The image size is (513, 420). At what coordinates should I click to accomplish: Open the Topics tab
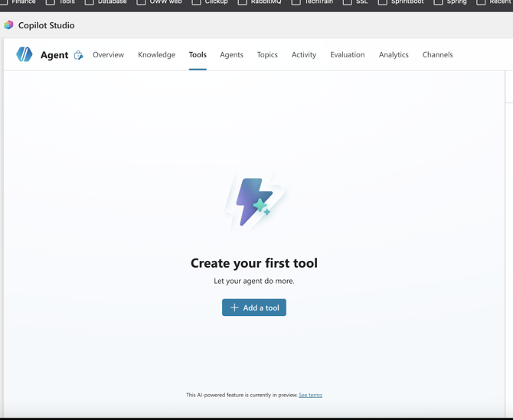pos(267,55)
